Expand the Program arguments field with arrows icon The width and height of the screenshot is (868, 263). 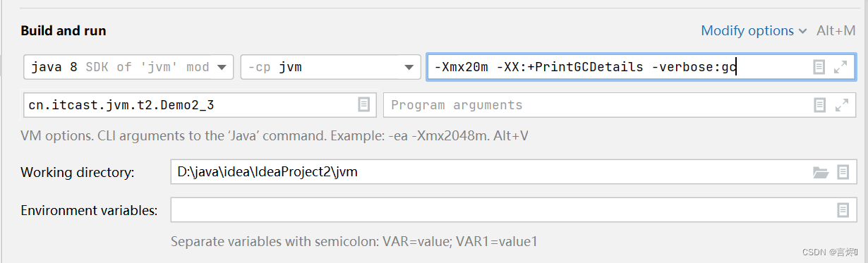point(841,105)
